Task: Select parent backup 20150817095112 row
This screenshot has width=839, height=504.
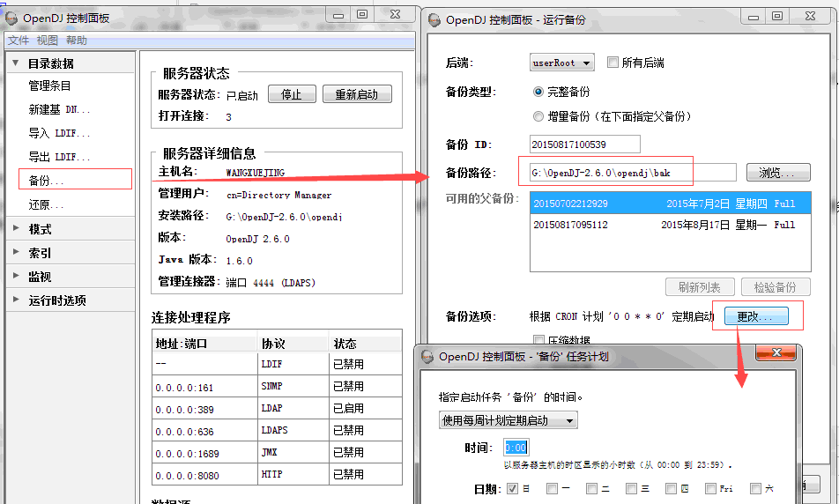Action: point(671,225)
